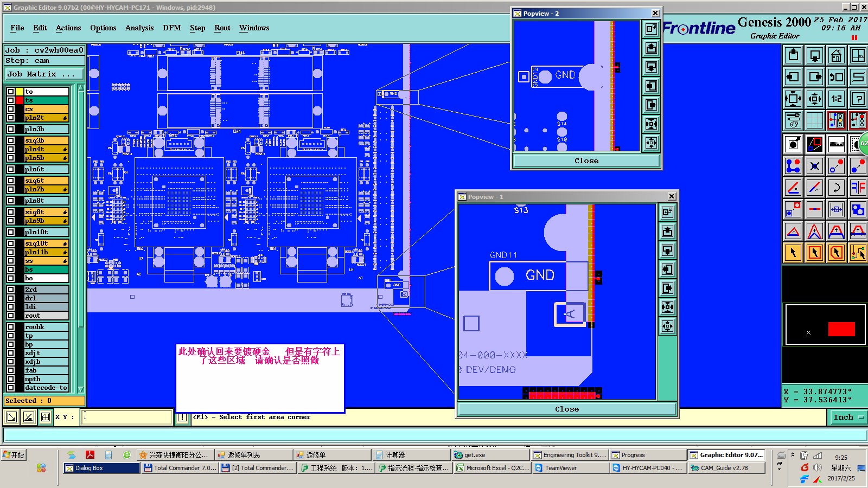Click Close button in Popview - 1
This screenshot has width=868, height=488.
pyautogui.click(x=567, y=409)
